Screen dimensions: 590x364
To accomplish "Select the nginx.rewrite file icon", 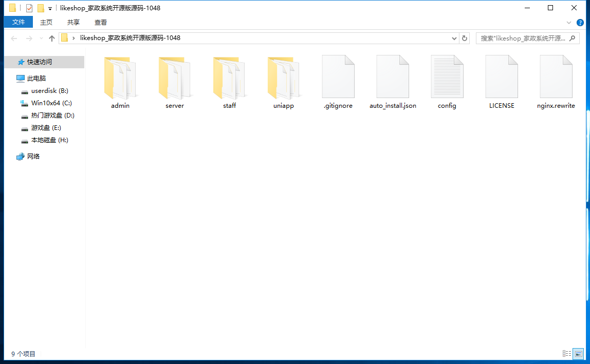I will click(556, 76).
